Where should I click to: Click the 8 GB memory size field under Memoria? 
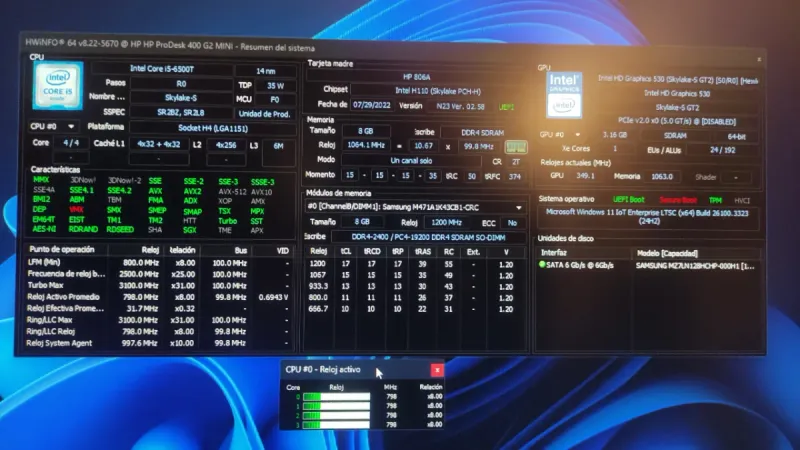pos(366,131)
